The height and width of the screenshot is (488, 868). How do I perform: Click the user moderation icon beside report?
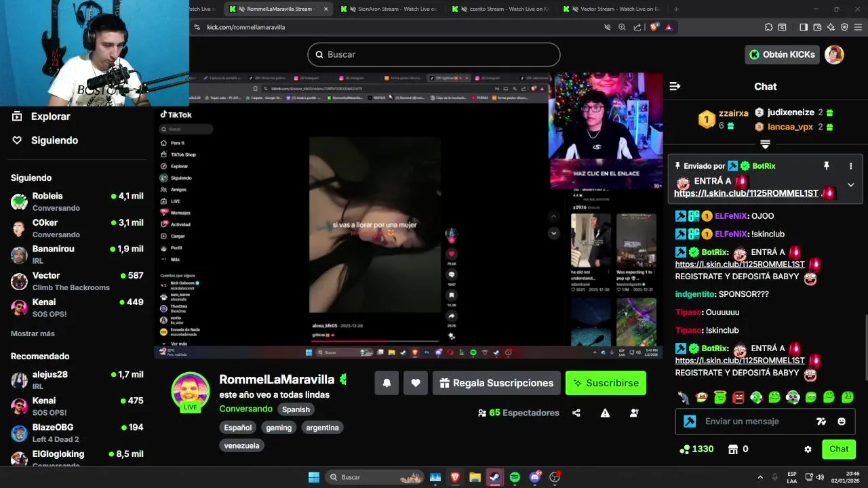[x=634, y=413]
